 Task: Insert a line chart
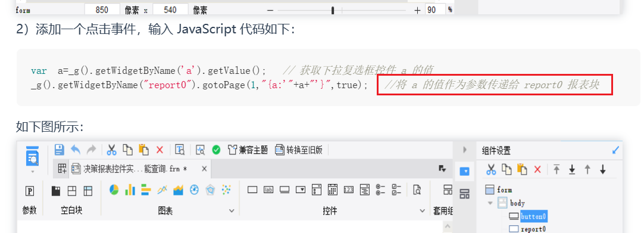pyautogui.click(x=162, y=189)
